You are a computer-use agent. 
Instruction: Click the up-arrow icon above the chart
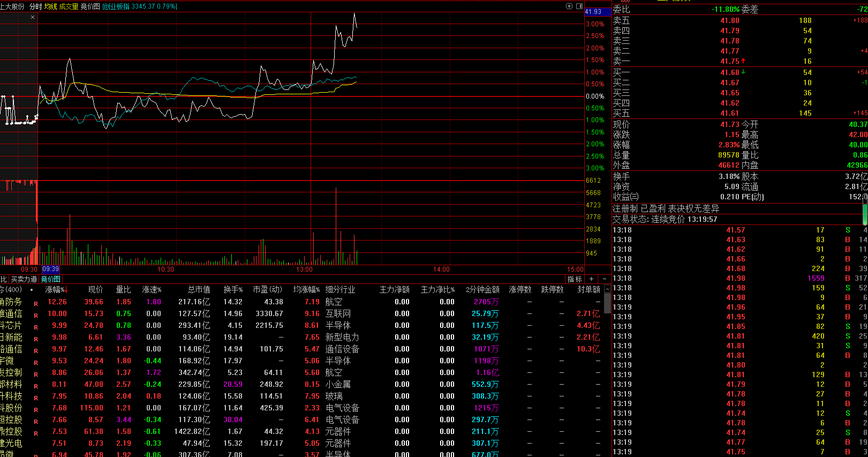click(569, 6)
